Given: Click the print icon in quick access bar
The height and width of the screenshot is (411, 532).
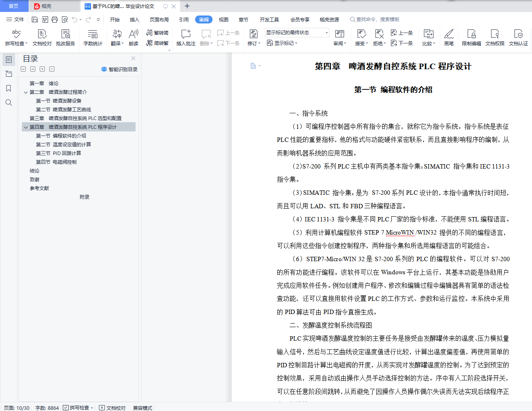Looking at the screenshot, I should 54,19.
